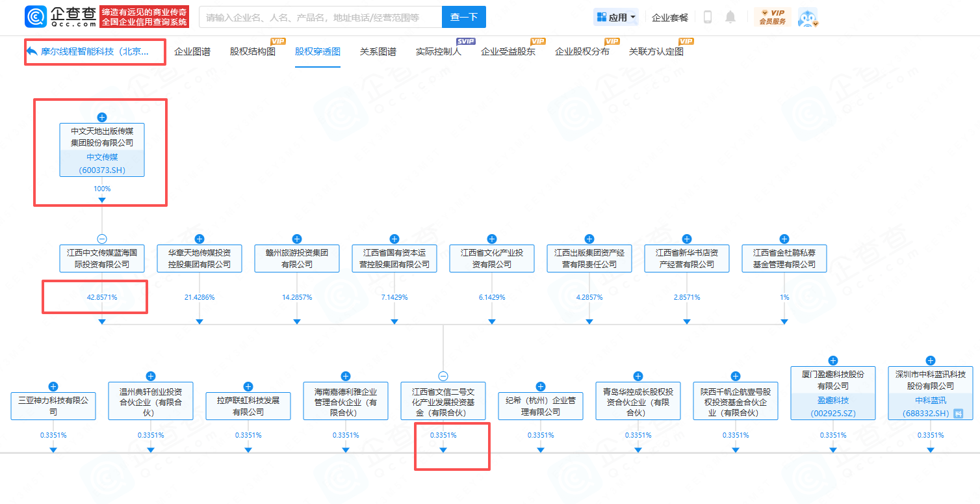Switch to 企业股权分布 tab
The width and height of the screenshot is (980, 504).
pos(582,51)
